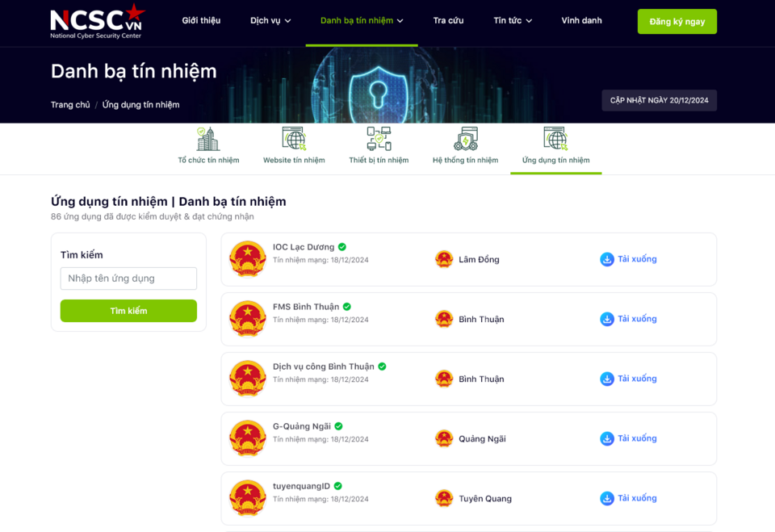Image resolution: width=775 pixels, height=532 pixels.
Task: Select the Ứng dụng tín nhiệm icon
Action: click(x=556, y=139)
